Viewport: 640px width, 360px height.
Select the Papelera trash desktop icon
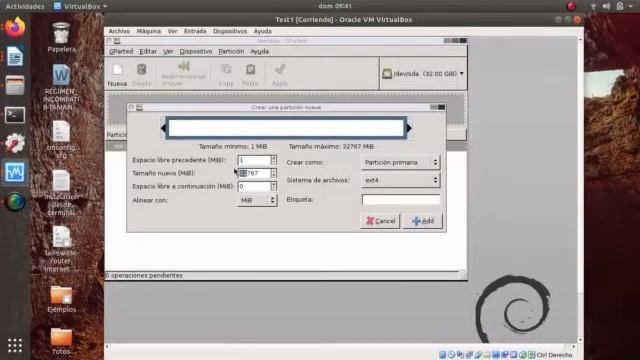click(x=61, y=37)
